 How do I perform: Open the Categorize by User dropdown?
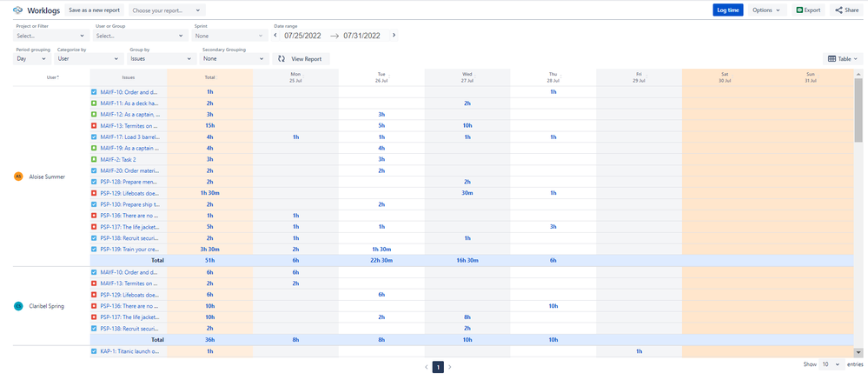pos(89,58)
